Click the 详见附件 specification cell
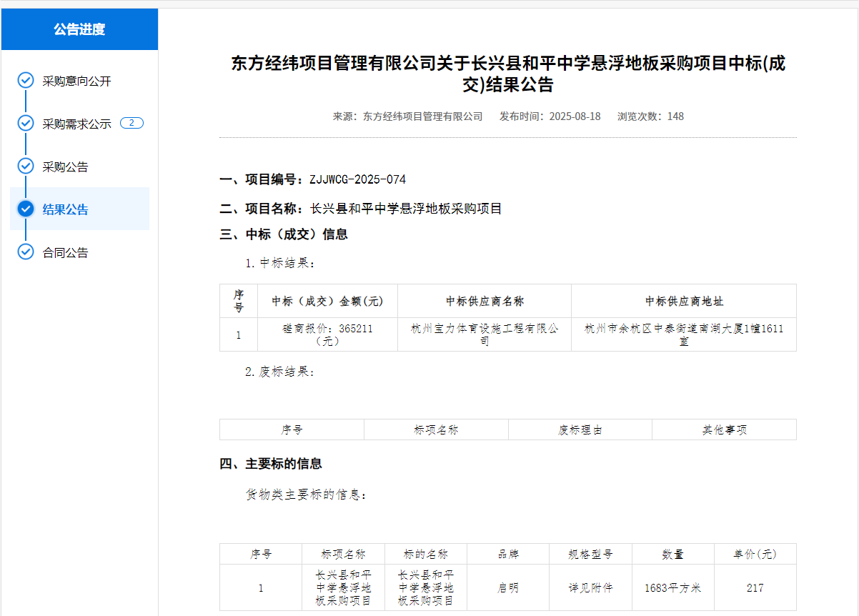The height and width of the screenshot is (616, 859). pyautogui.click(x=590, y=588)
